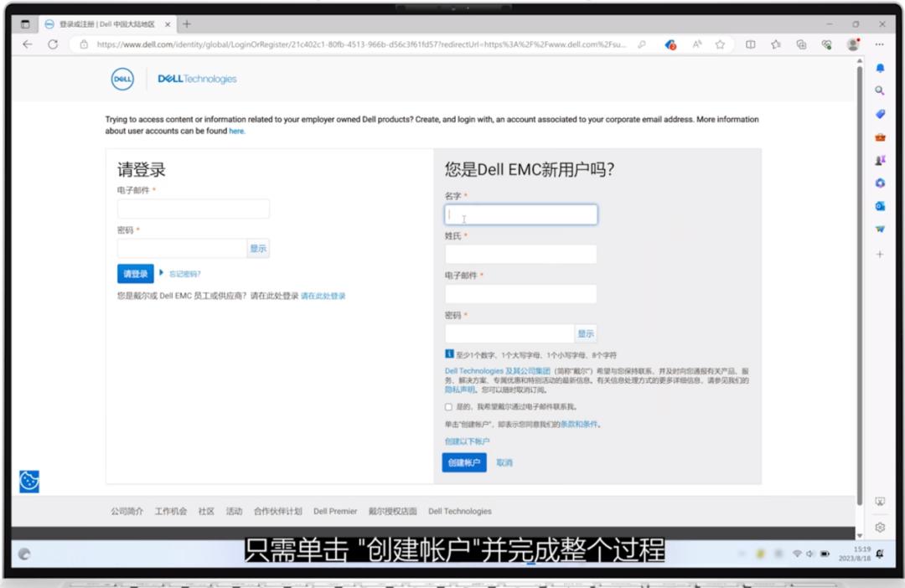This screenshot has height=588, width=905.
Task: Open the footer Dell Technologies link
Action: 460,511
